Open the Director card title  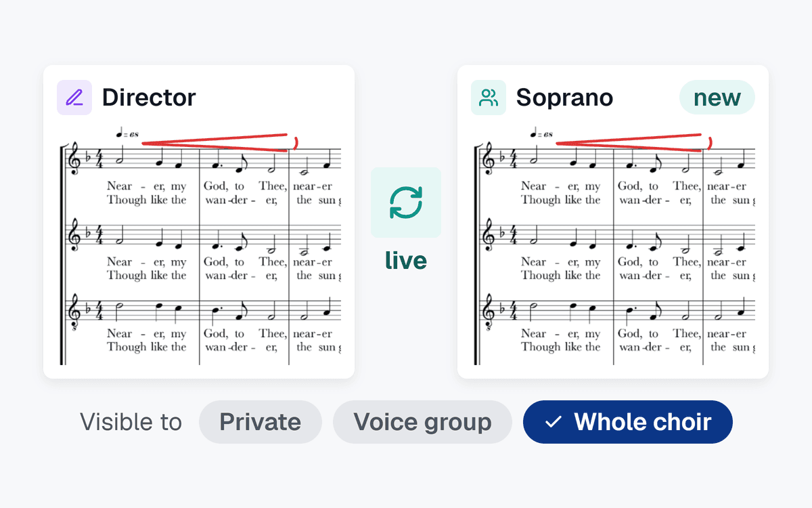pyautogui.click(x=149, y=98)
